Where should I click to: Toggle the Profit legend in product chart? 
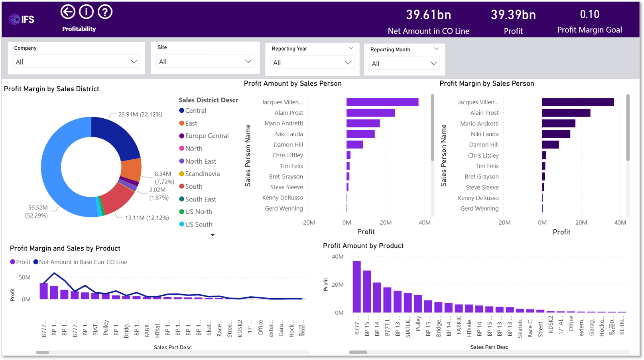(x=20, y=262)
